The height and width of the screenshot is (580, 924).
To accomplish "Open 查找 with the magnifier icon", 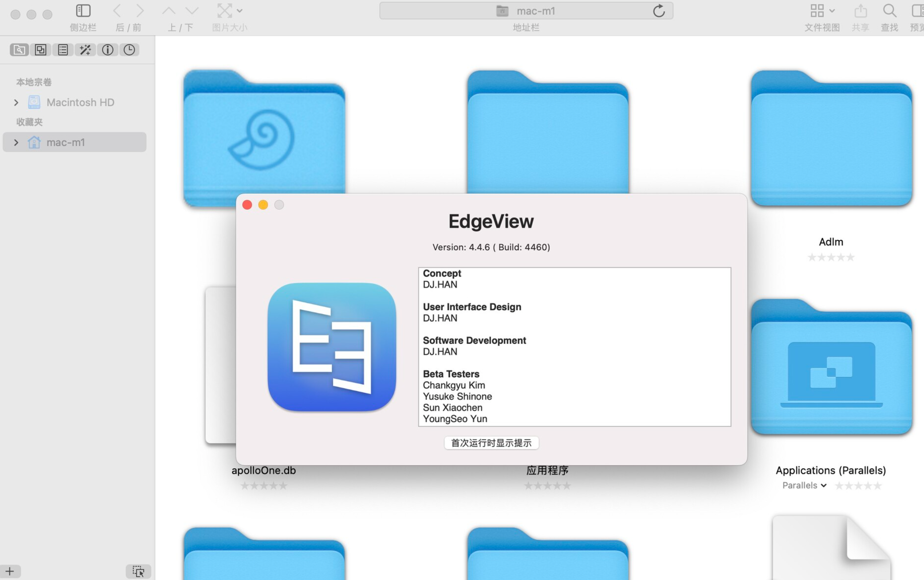I will click(889, 11).
